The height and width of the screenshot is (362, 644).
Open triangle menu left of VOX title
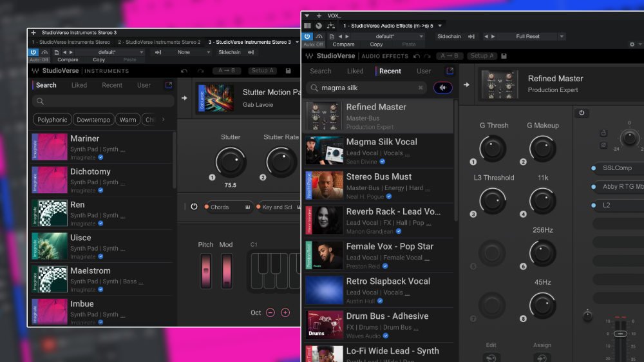(307, 15)
